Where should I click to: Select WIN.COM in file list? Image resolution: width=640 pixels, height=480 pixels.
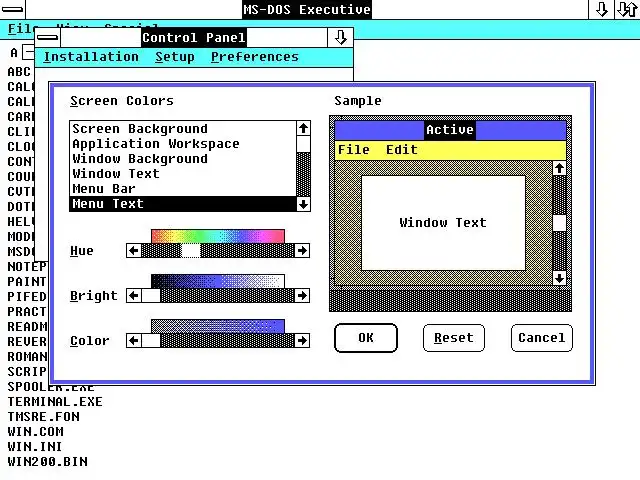[x=36, y=432]
